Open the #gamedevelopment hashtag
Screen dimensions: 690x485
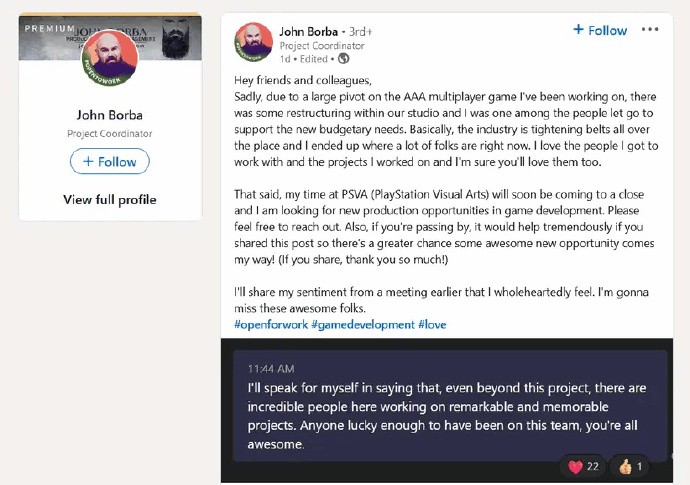pos(363,325)
